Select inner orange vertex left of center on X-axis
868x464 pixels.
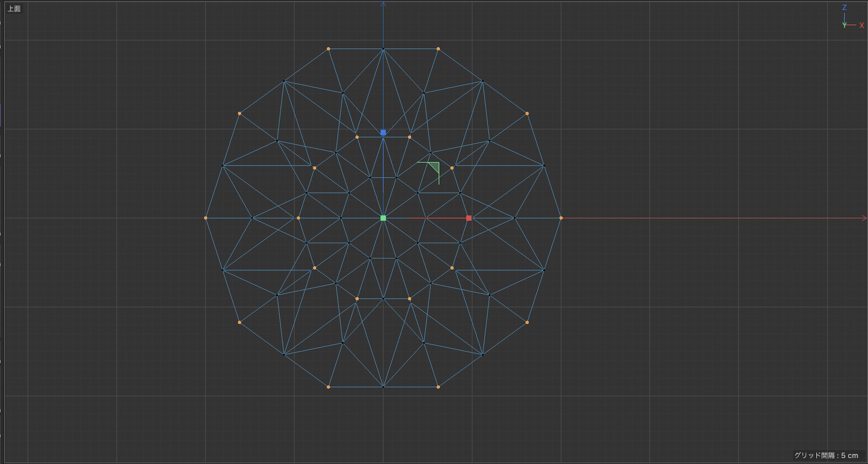point(298,218)
